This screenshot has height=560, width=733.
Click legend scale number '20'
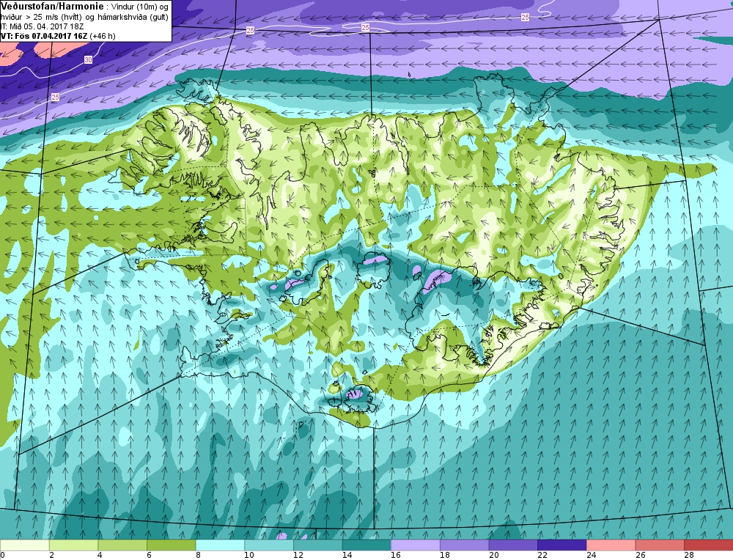coord(493,556)
